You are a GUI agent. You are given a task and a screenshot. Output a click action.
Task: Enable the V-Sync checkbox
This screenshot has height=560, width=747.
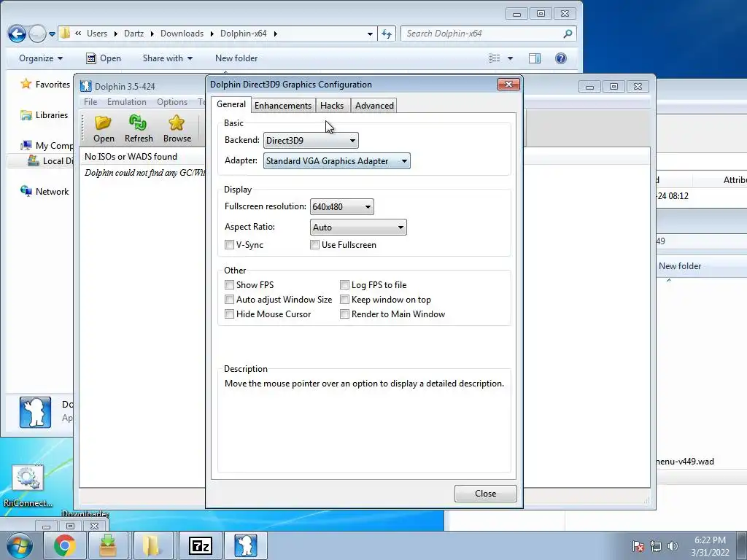click(229, 245)
